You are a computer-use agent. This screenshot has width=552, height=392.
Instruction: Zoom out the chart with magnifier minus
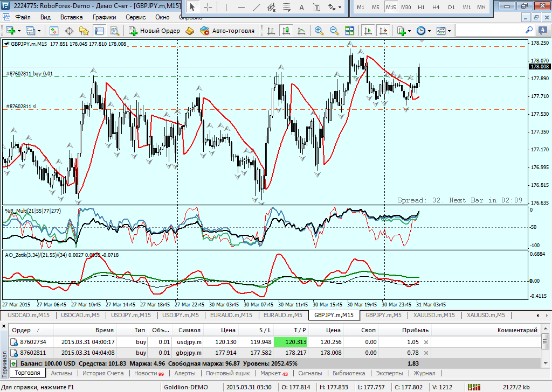334,31
